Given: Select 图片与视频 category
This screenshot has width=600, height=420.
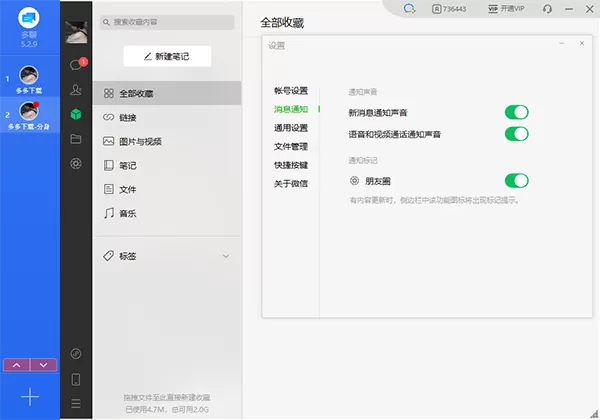Looking at the screenshot, I should coord(167,142).
